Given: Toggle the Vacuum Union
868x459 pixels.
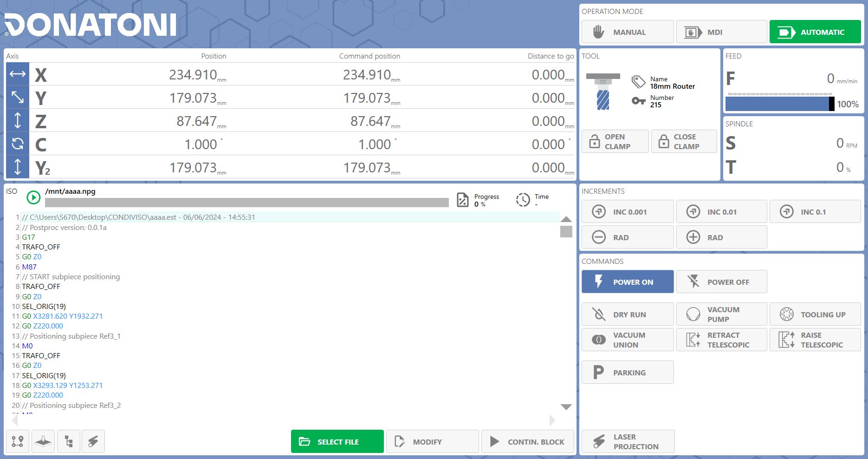Looking at the screenshot, I should click(628, 340).
